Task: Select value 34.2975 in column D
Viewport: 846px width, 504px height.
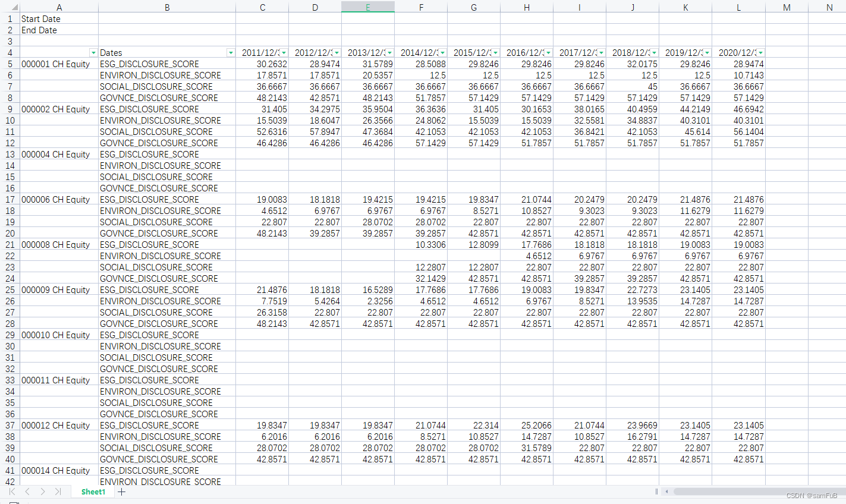Action: 315,109
